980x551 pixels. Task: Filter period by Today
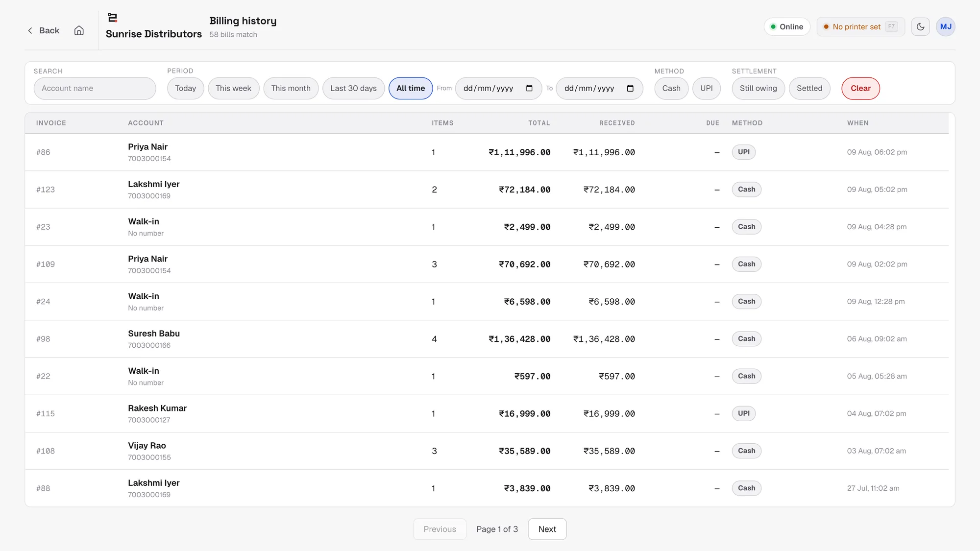pos(185,88)
